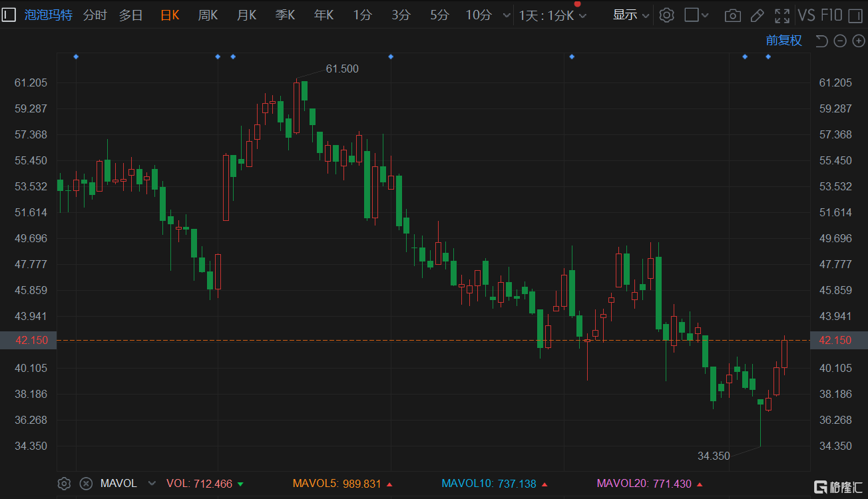868x499 pixels.
Task: Open MAVOL indicator settings gear
Action: tap(64, 484)
